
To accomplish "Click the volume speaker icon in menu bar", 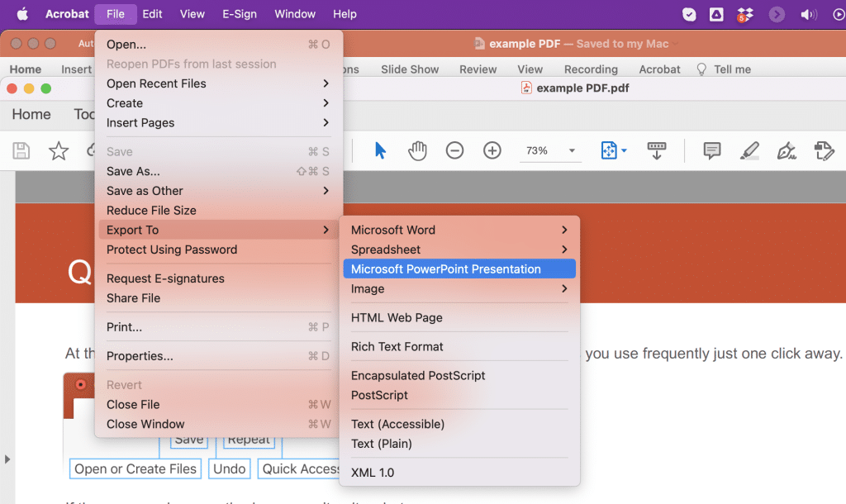I will click(808, 15).
